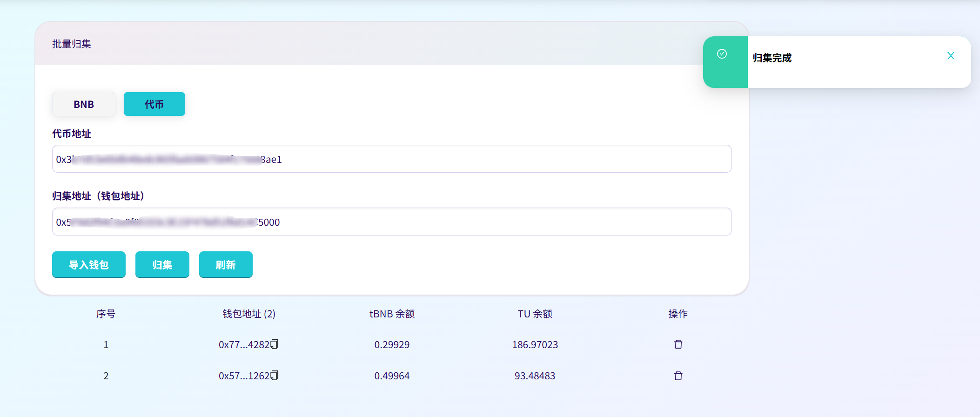Click the 归集完成 notification message text

(x=772, y=58)
